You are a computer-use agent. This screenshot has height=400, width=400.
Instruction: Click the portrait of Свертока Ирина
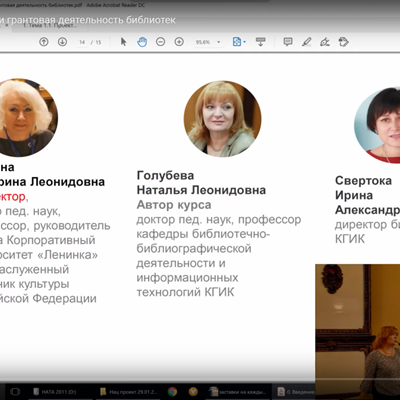tap(377, 125)
